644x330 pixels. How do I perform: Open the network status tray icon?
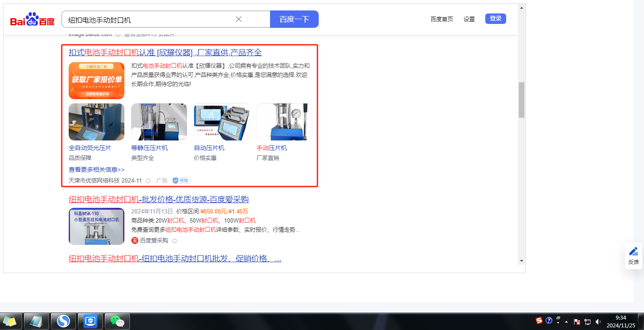[x=587, y=322]
